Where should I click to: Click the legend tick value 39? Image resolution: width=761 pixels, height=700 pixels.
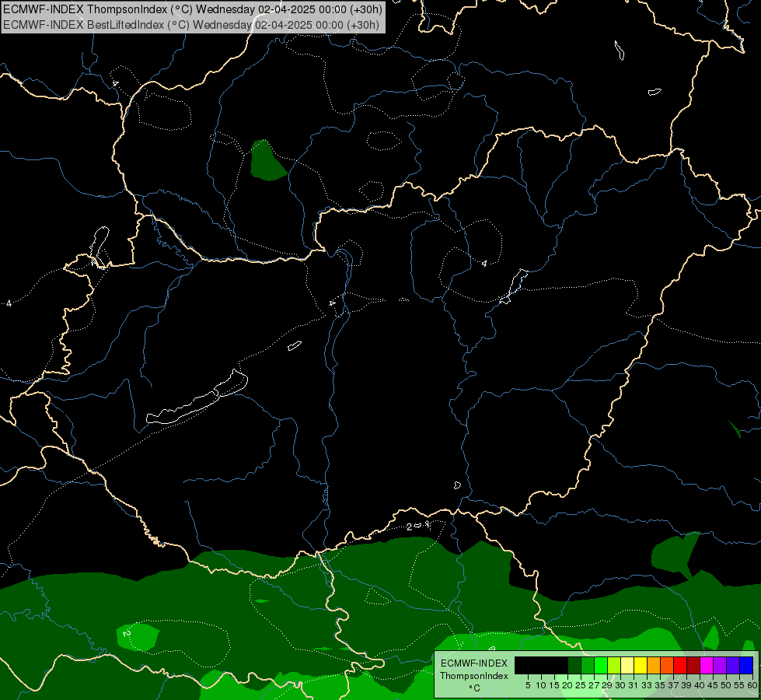(x=686, y=685)
